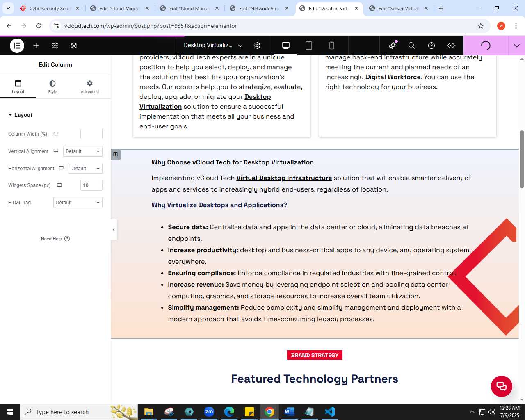The width and height of the screenshot is (525, 420).
Task: Open Desktop Virtualiz... document dropdown
Action: pyautogui.click(x=213, y=46)
